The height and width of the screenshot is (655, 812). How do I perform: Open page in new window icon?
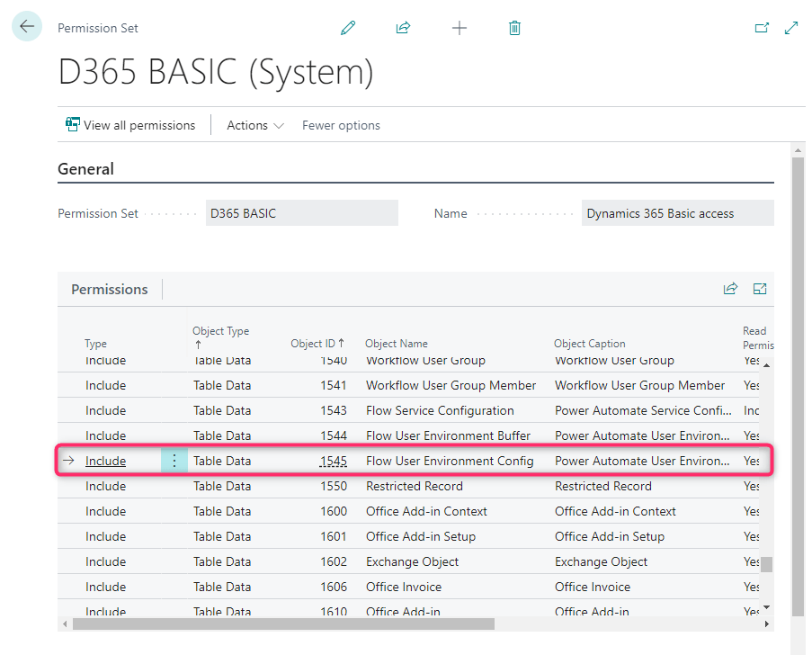[x=762, y=28]
